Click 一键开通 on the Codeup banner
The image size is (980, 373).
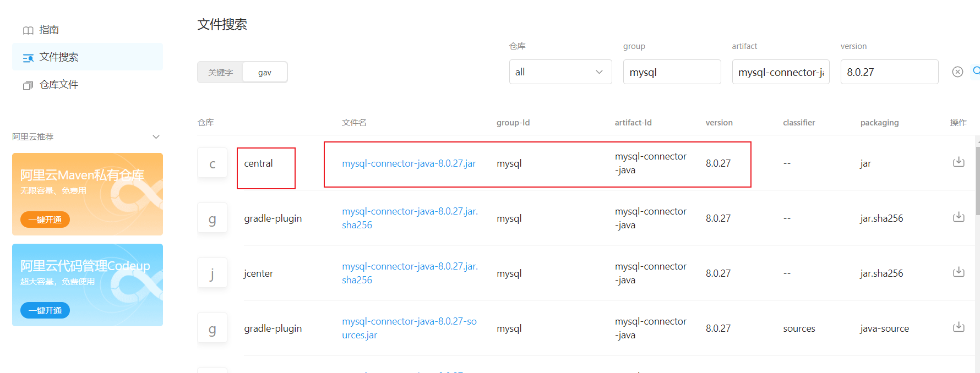click(x=45, y=310)
